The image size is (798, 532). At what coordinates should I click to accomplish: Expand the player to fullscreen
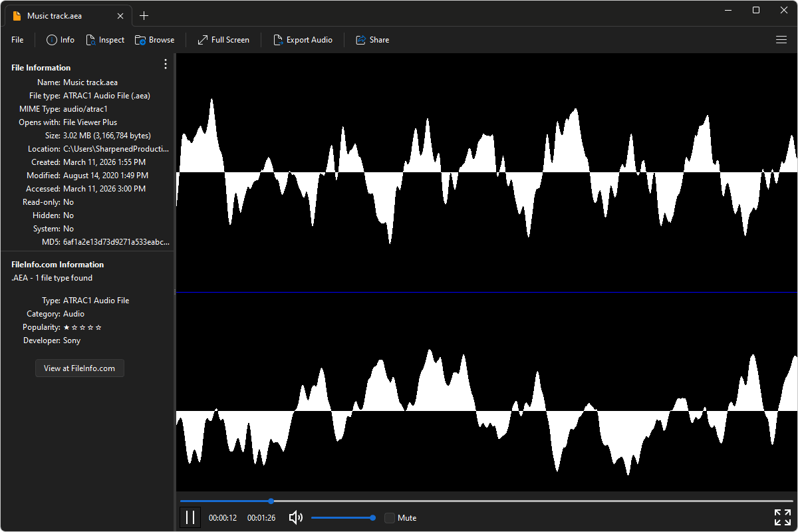[782, 517]
